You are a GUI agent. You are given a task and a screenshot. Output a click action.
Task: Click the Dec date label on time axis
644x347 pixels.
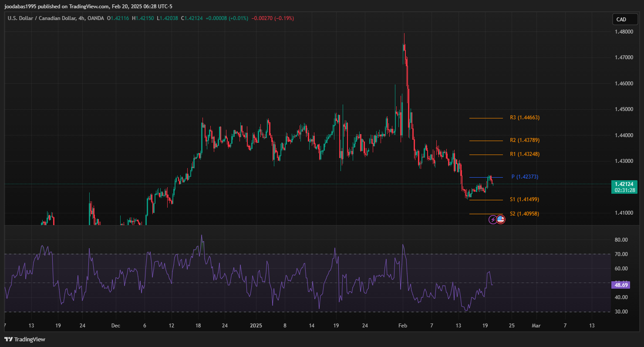coord(115,325)
